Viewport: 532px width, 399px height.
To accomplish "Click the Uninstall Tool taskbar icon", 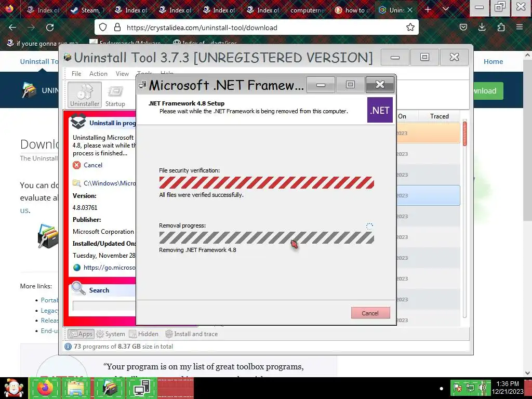I will [109, 388].
